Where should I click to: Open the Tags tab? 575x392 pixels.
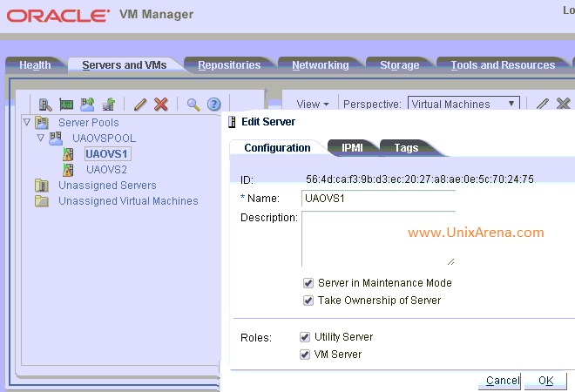(406, 148)
